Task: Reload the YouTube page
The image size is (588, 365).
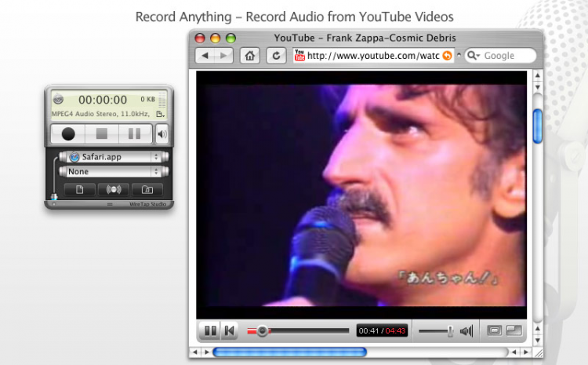Action: coord(276,56)
